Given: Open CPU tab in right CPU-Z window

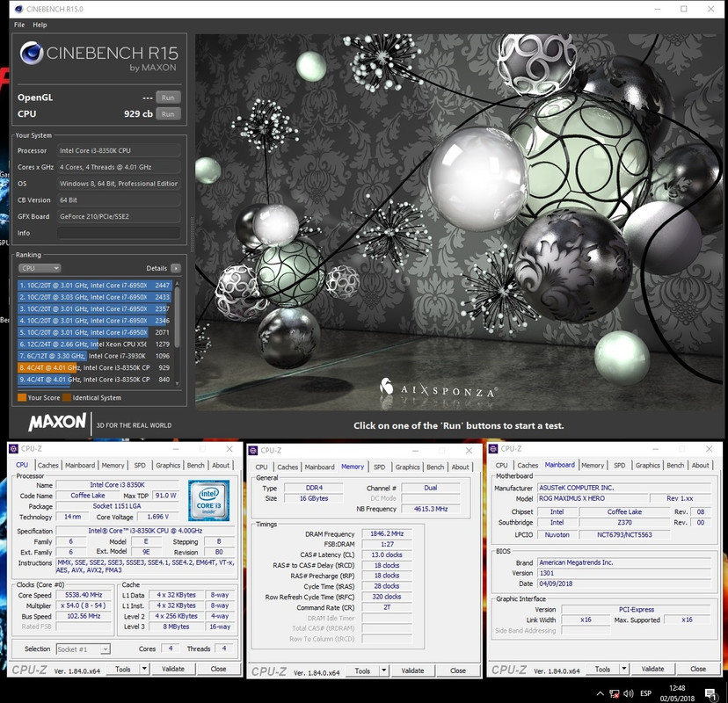Looking at the screenshot, I should [501, 465].
